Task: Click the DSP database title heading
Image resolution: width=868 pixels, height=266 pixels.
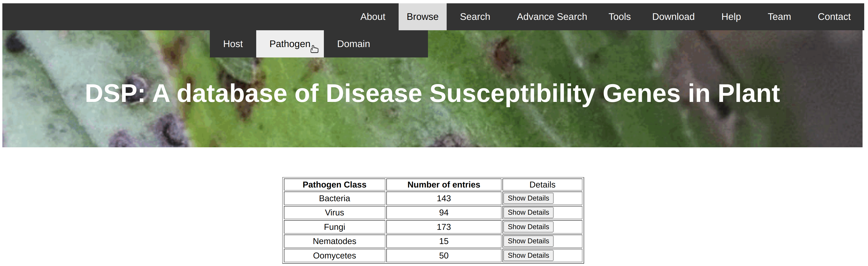Action: 432,94
